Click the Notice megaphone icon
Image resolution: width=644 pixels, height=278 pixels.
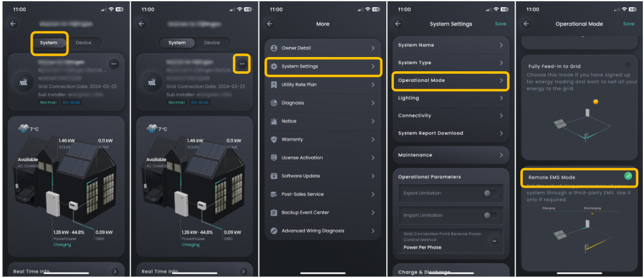coord(274,121)
